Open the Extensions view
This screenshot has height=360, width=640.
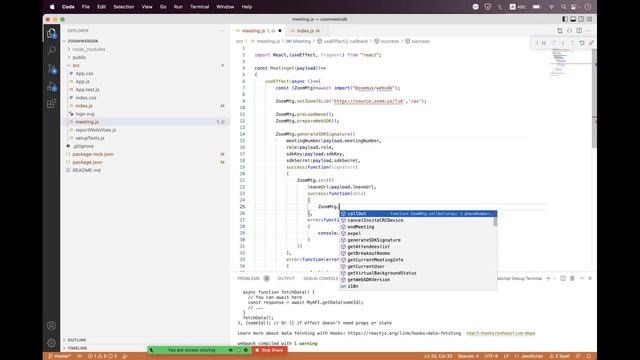(x=51, y=104)
